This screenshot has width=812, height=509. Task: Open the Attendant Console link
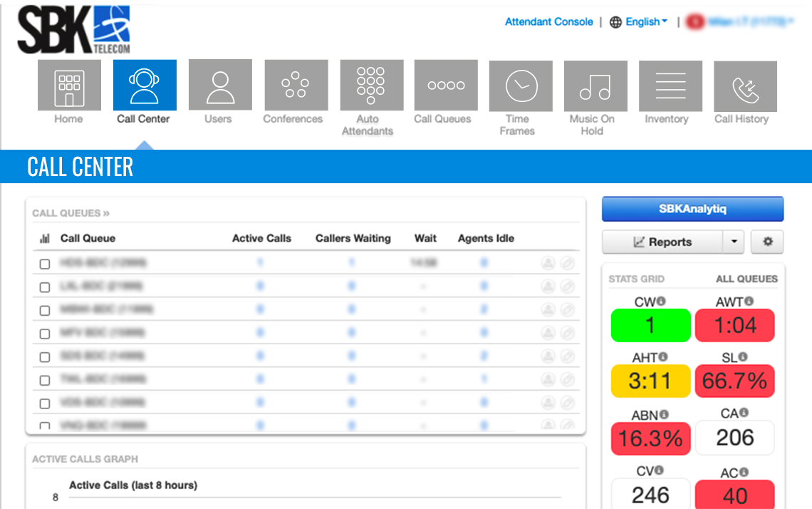click(x=548, y=22)
